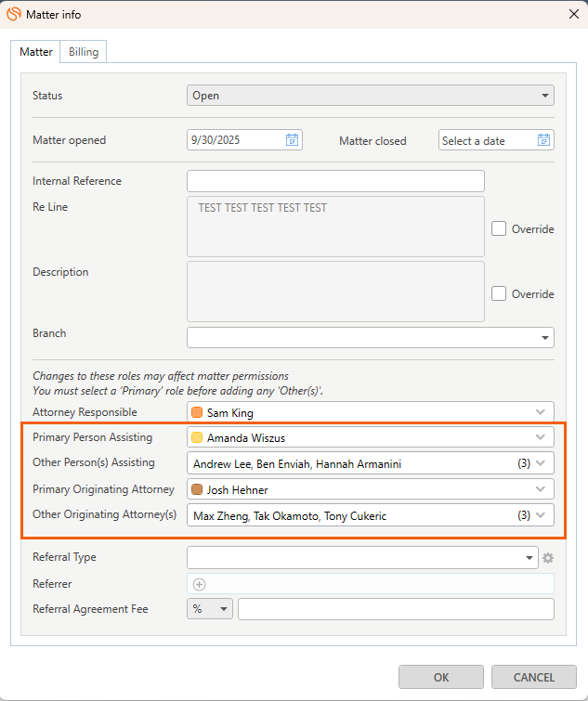
Task: Enable the Re Line Override checkbox
Action: [499, 228]
